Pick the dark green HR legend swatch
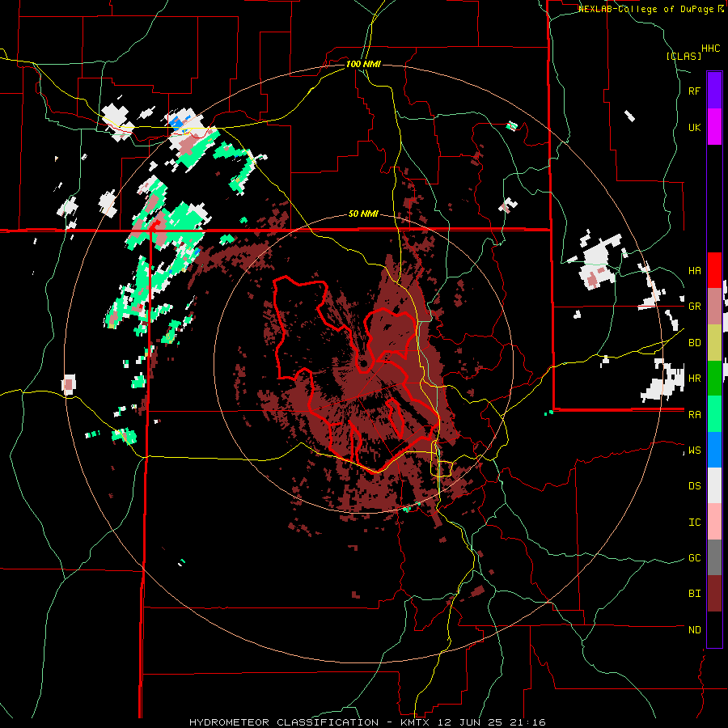 pos(714,378)
